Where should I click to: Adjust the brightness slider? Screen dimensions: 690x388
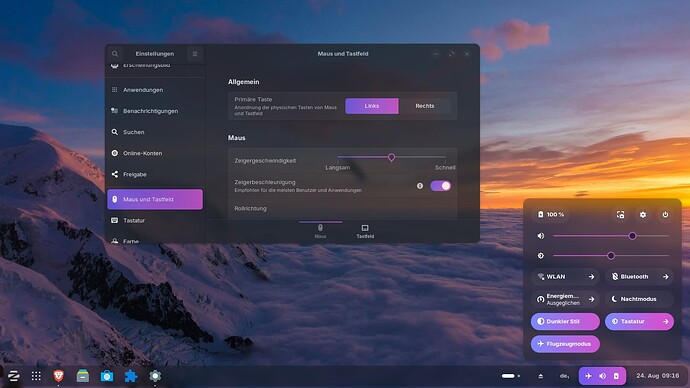click(611, 256)
